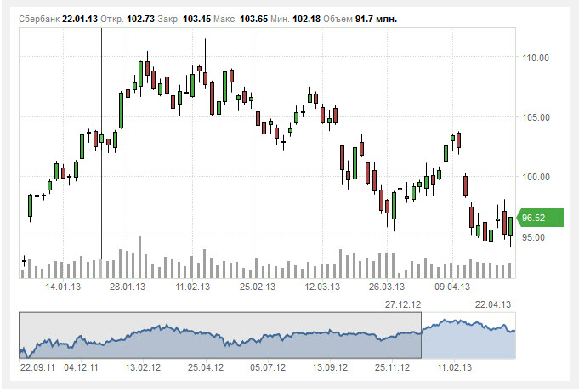Click the 110.00 price level label
The image size is (579, 392).
pyautogui.click(x=536, y=58)
